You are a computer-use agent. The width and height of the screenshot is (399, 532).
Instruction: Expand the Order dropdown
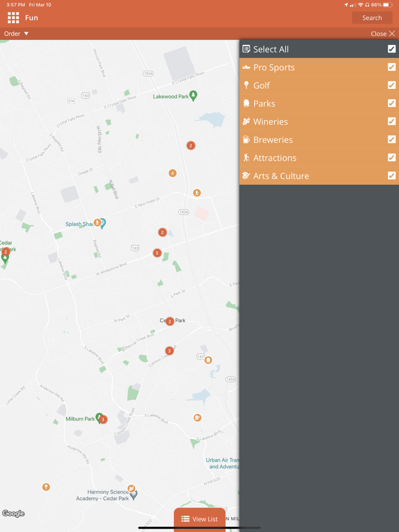[16, 34]
